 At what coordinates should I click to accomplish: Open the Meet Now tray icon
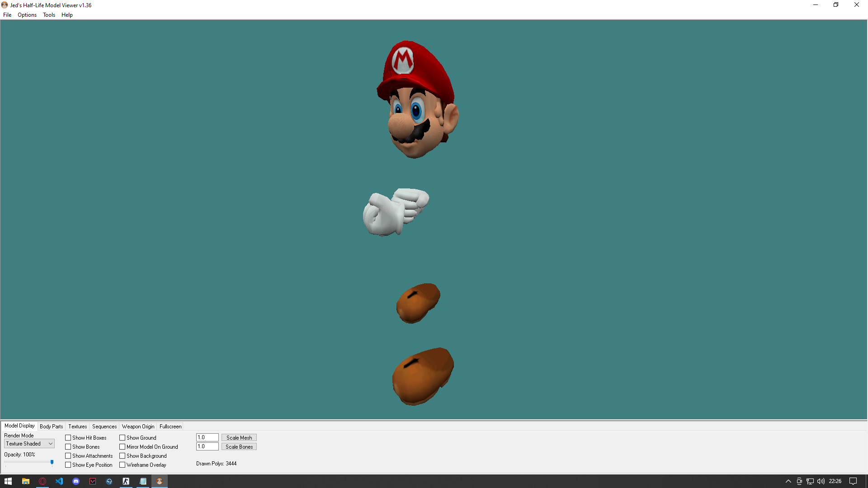(x=799, y=481)
